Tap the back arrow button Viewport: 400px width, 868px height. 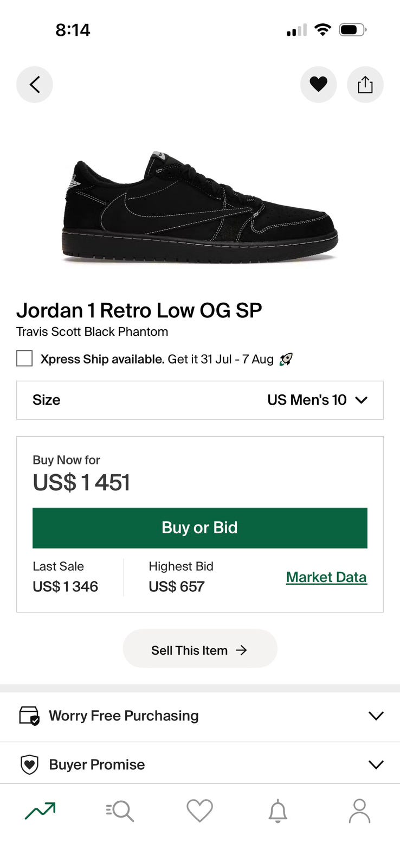pyautogui.click(x=35, y=85)
